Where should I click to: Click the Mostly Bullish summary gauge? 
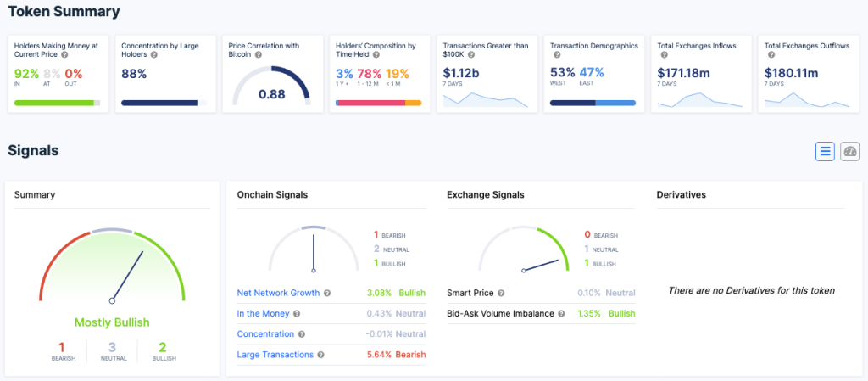(111, 263)
